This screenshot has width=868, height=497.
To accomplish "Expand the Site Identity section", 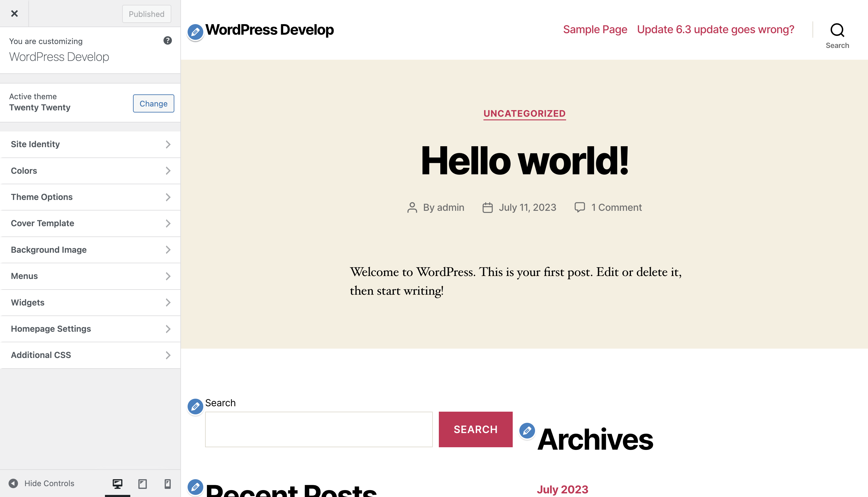I will (90, 144).
